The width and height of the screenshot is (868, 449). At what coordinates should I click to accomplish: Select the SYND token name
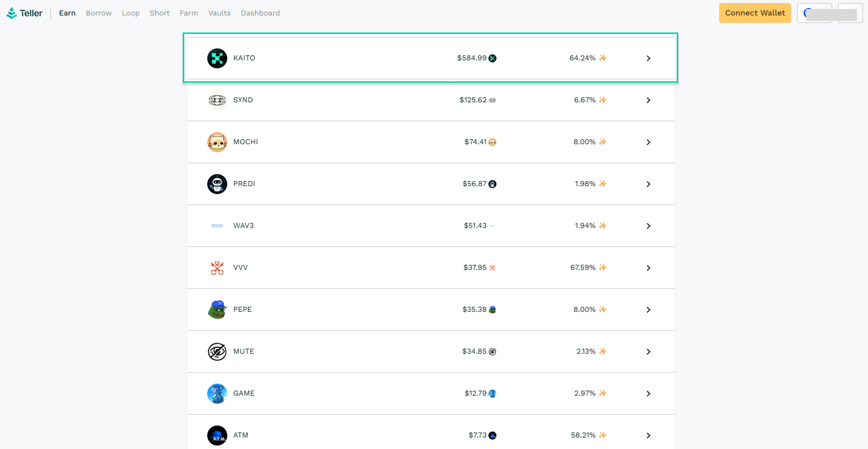point(243,100)
